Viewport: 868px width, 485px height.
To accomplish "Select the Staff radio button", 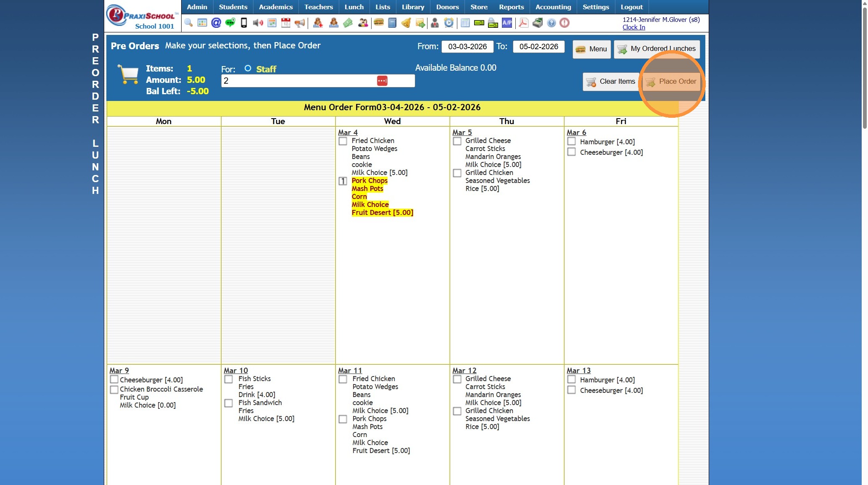I will [x=248, y=69].
